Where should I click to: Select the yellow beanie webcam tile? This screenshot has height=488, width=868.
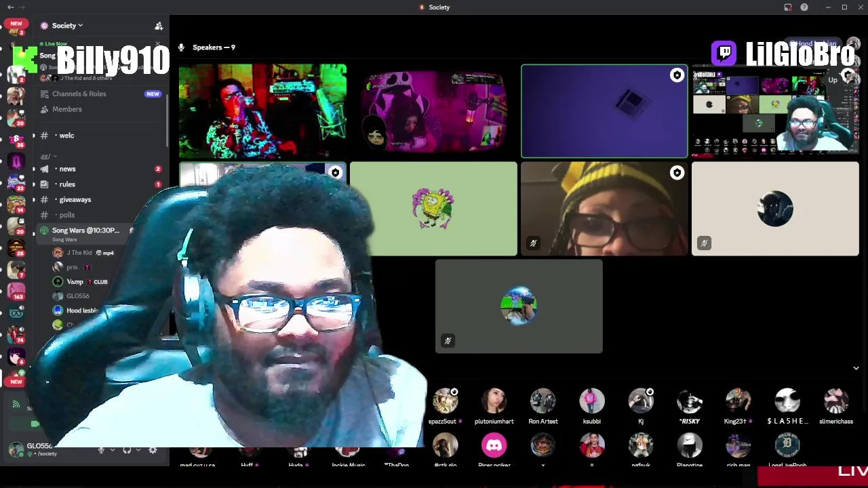(x=604, y=209)
